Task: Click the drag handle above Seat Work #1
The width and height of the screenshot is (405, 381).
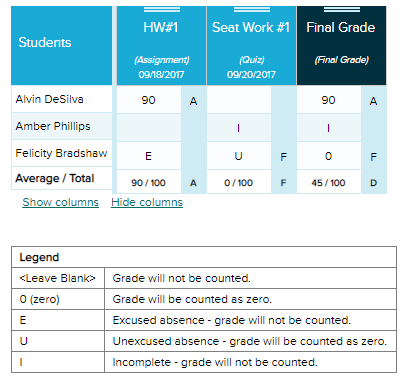Action: click(252, 9)
